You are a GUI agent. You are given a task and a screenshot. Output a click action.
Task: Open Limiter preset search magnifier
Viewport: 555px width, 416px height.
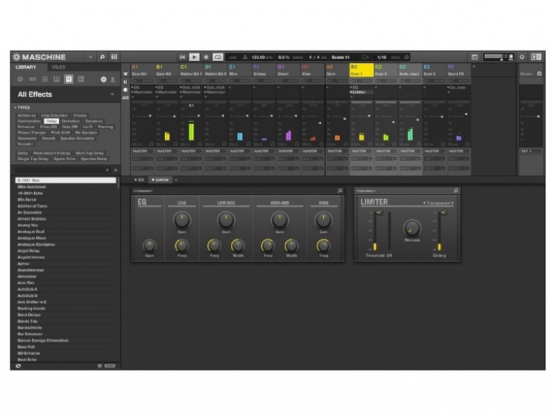coord(456,191)
